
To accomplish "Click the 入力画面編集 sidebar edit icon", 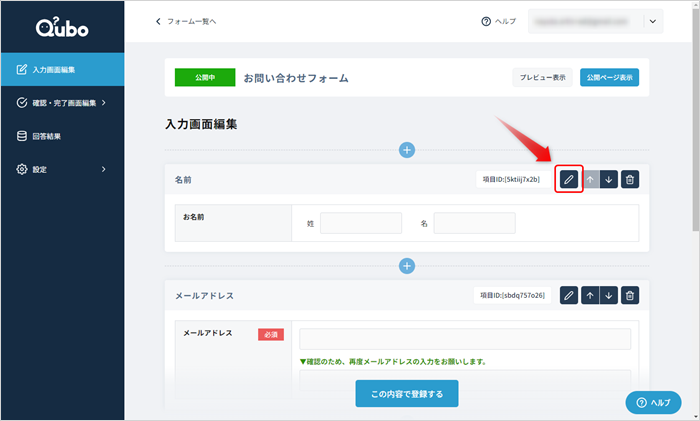I will tap(21, 70).
